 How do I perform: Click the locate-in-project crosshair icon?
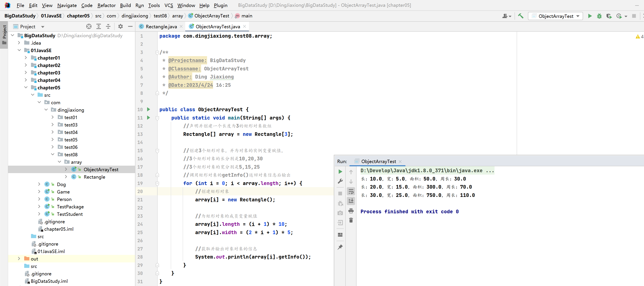89,27
